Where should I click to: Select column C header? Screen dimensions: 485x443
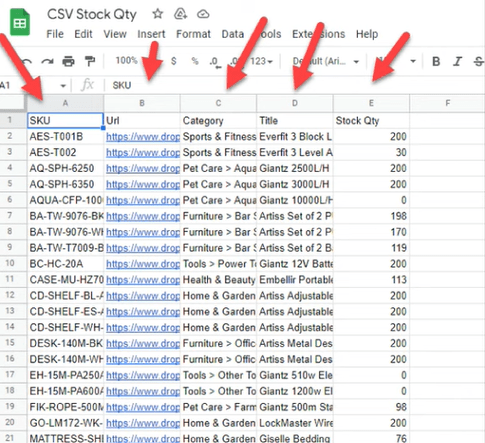click(218, 103)
